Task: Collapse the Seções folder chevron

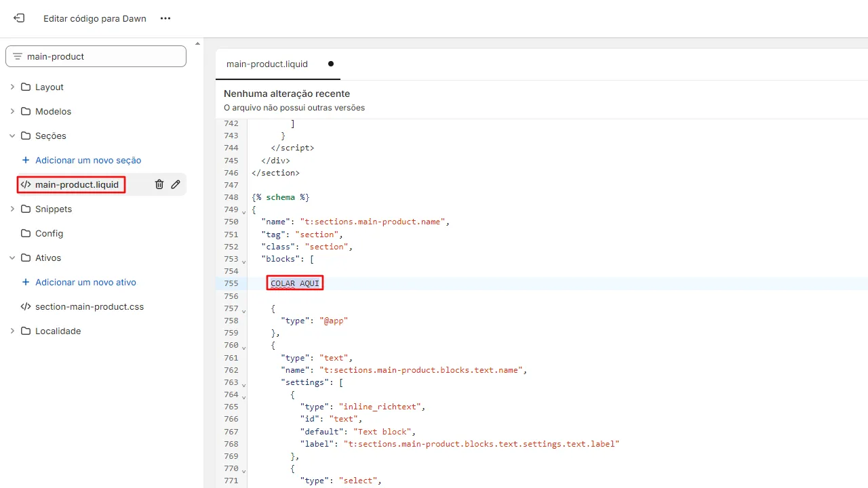Action: click(12, 136)
